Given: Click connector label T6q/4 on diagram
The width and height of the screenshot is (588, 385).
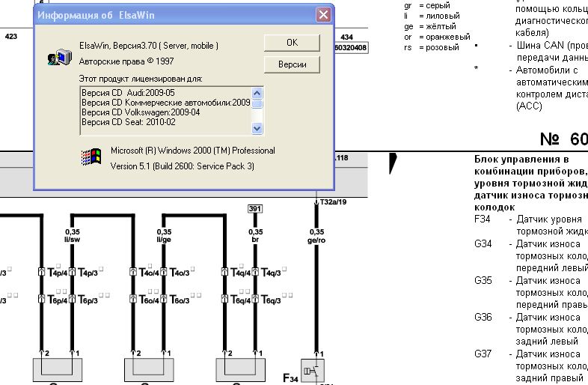Looking at the screenshot, I should point(240,300).
